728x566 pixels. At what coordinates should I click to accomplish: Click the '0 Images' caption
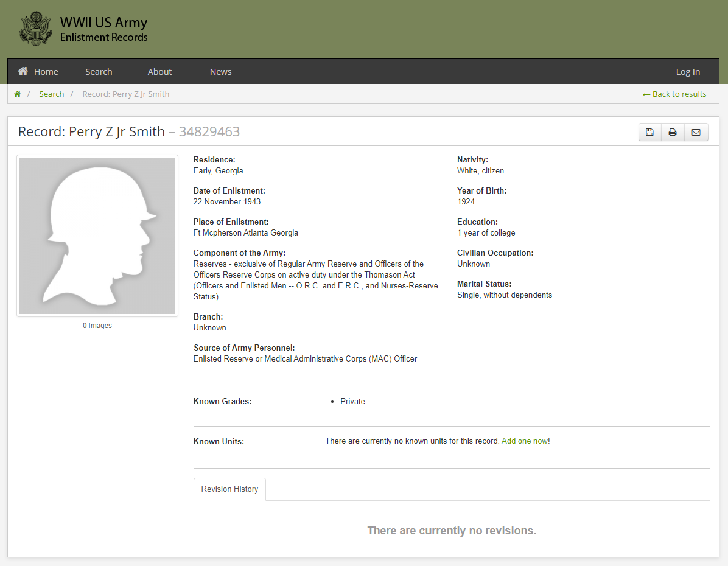pyautogui.click(x=97, y=326)
